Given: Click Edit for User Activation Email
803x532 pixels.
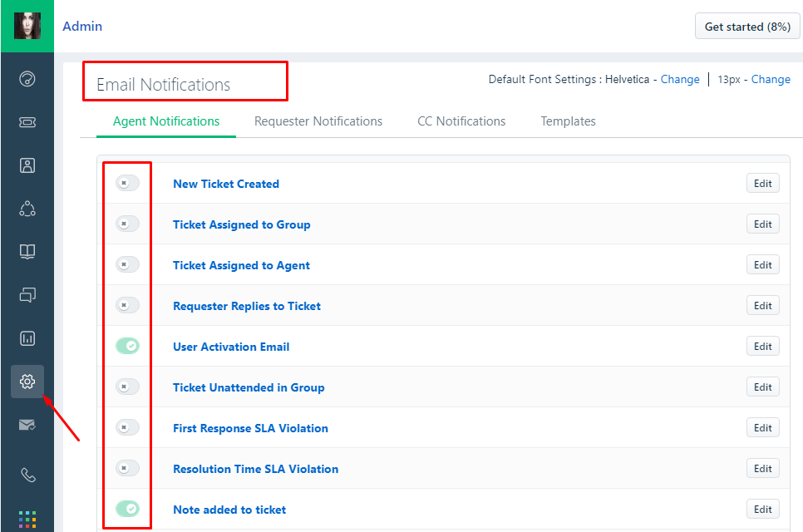Looking at the screenshot, I should click(762, 346).
